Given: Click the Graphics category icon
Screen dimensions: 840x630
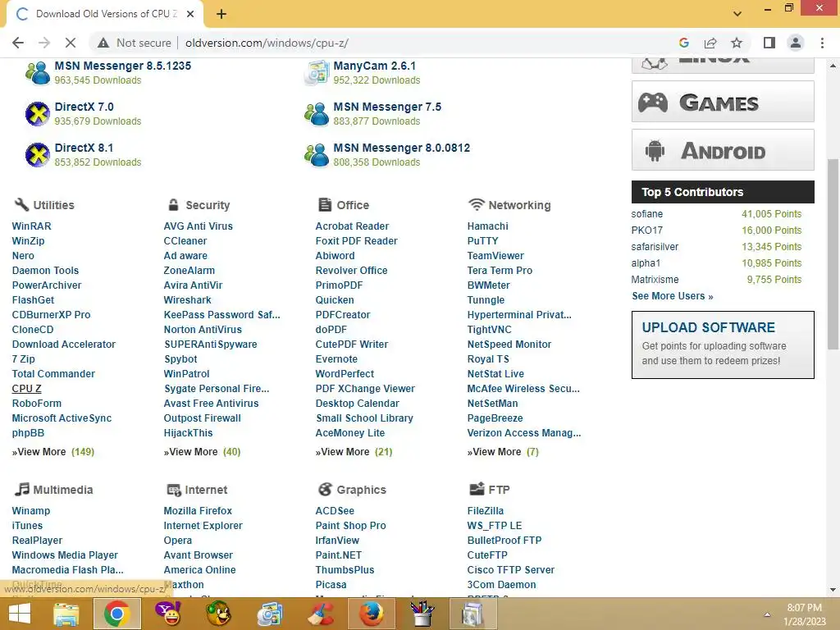Looking at the screenshot, I should tap(325, 489).
